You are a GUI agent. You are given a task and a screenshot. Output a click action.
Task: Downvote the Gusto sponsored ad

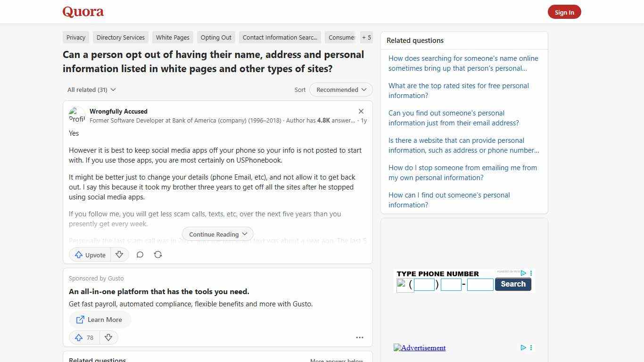[x=108, y=337]
